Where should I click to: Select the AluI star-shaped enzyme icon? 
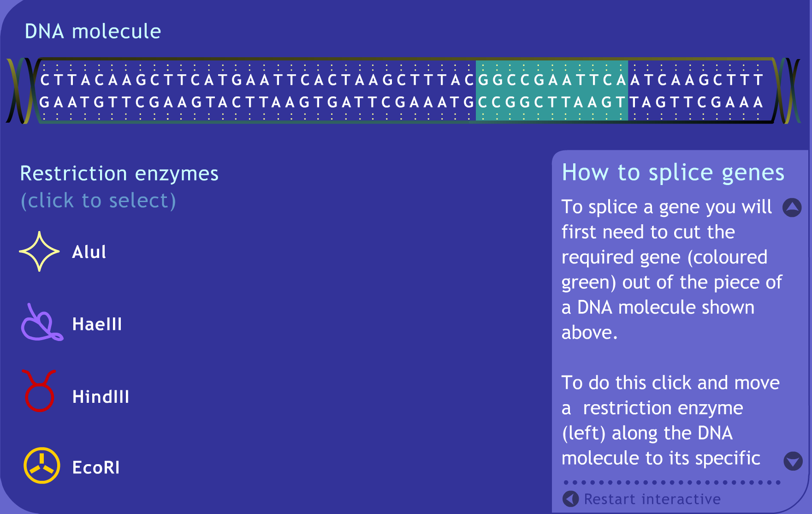click(40, 251)
